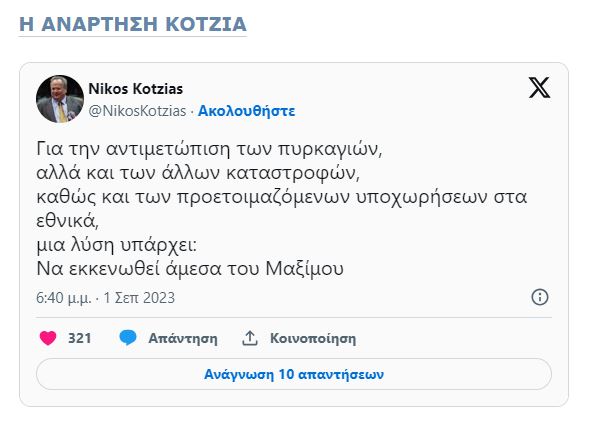Click the 321 likes count
This screenshot has height=430, width=600.
80,338
